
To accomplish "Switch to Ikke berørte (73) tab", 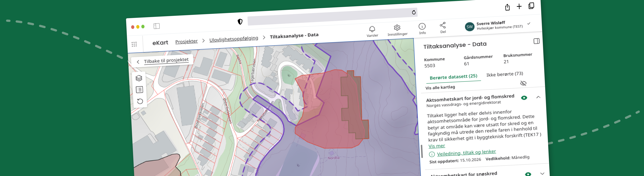I will point(504,74).
